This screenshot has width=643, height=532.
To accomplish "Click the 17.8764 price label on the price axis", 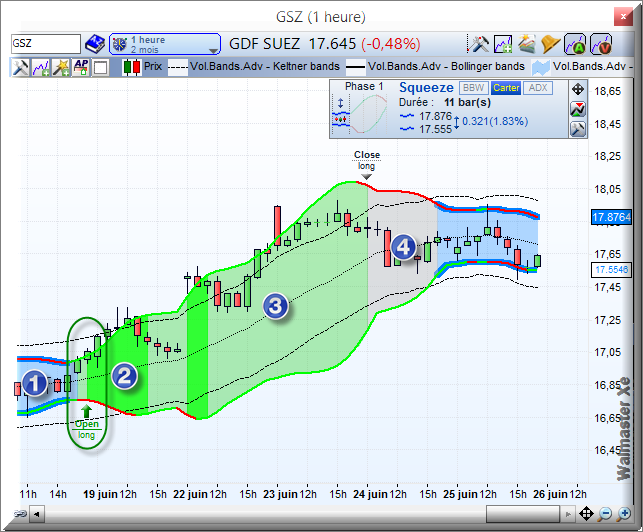I will tap(611, 217).
